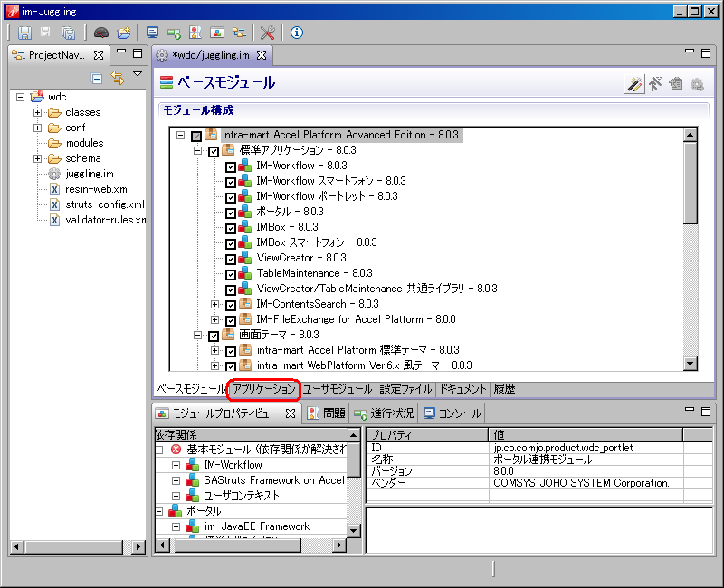Toggle IM-Workflow スマートフォン checkbox

pos(231,182)
